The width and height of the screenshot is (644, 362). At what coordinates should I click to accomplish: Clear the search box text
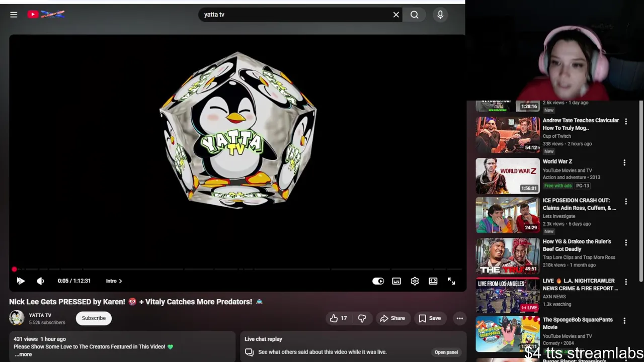396,15
